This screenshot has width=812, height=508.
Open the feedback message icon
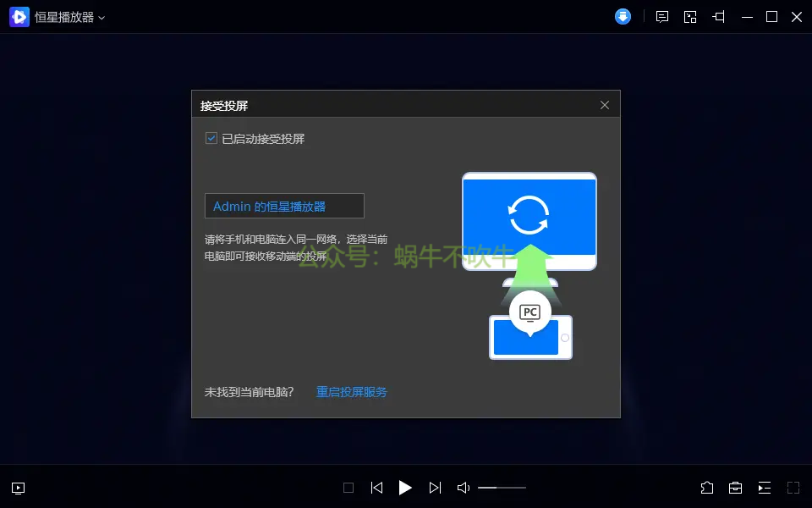coord(661,16)
